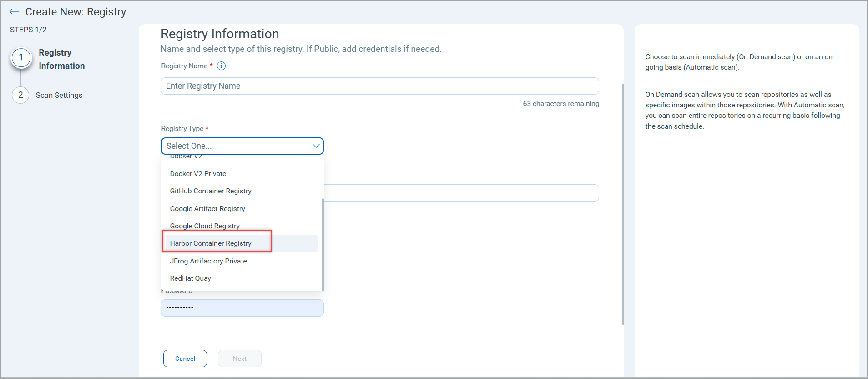Click into the Password field
Screen dimensions: 868x379
[242, 308]
